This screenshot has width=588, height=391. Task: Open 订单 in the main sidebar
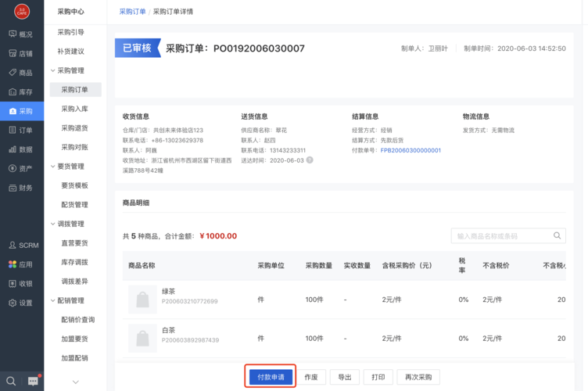point(21,130)
